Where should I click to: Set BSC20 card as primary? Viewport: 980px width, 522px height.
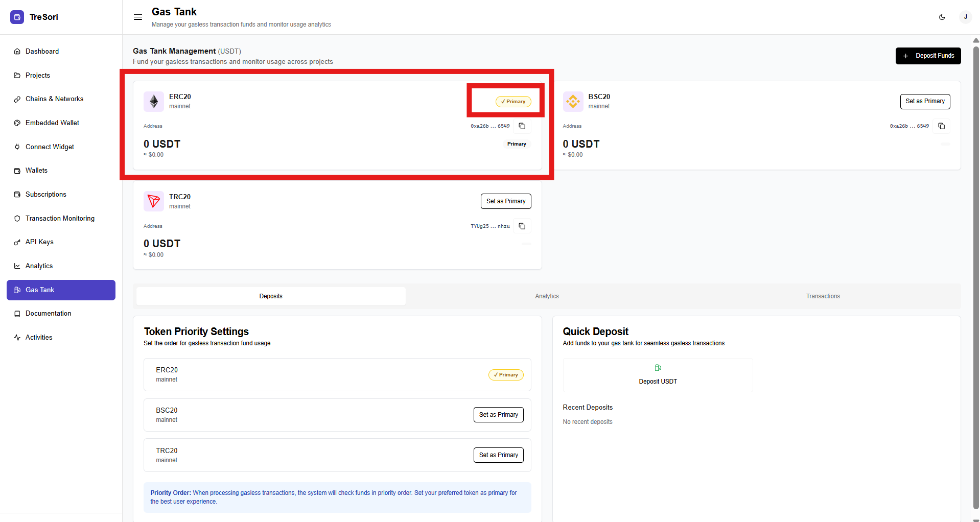pos(924,101)
